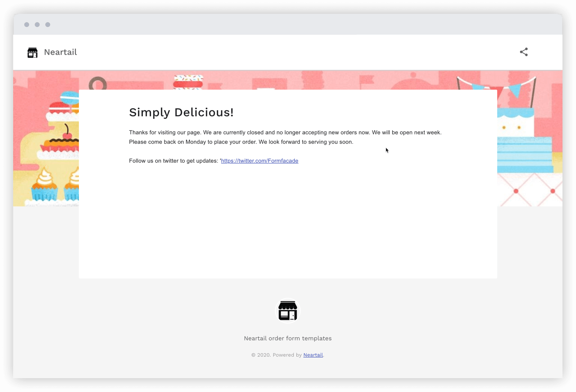Screen dimensions: 576x392
Task: Click the Neartail order form templates caption
Action: click(288, 338)
